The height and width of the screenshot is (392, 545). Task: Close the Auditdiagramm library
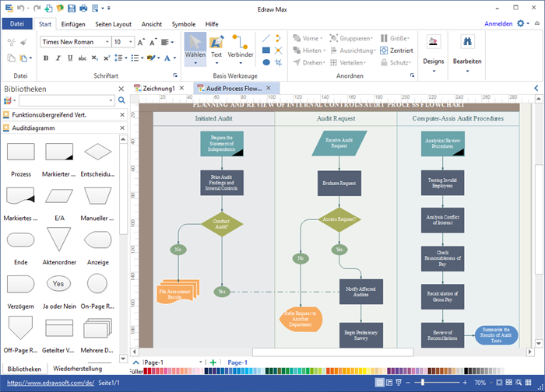122,128
